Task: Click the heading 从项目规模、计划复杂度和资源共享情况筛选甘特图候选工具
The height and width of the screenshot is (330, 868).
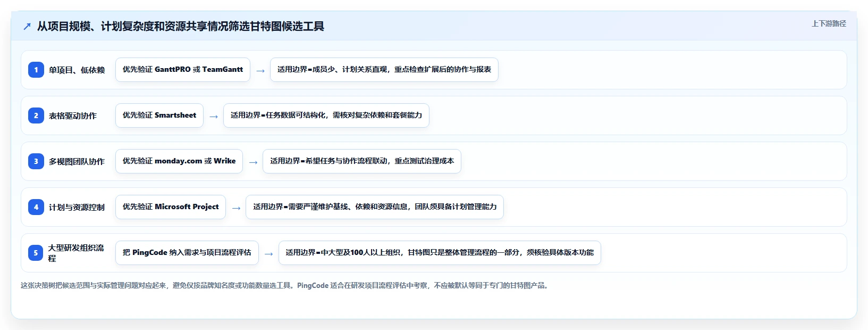Action: [x=181, y=26]
